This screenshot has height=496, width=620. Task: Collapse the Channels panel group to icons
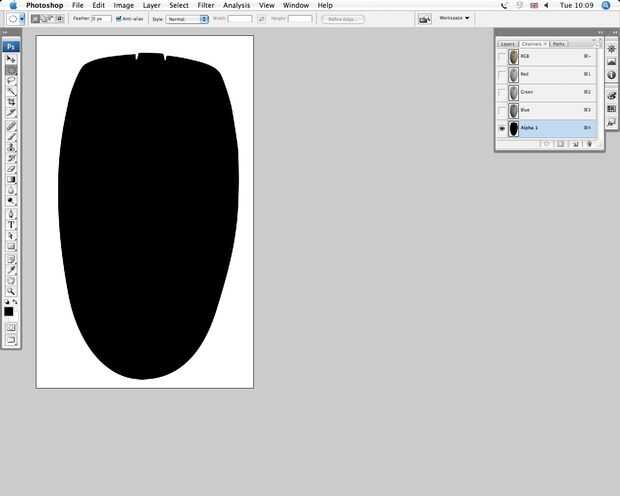601,32
